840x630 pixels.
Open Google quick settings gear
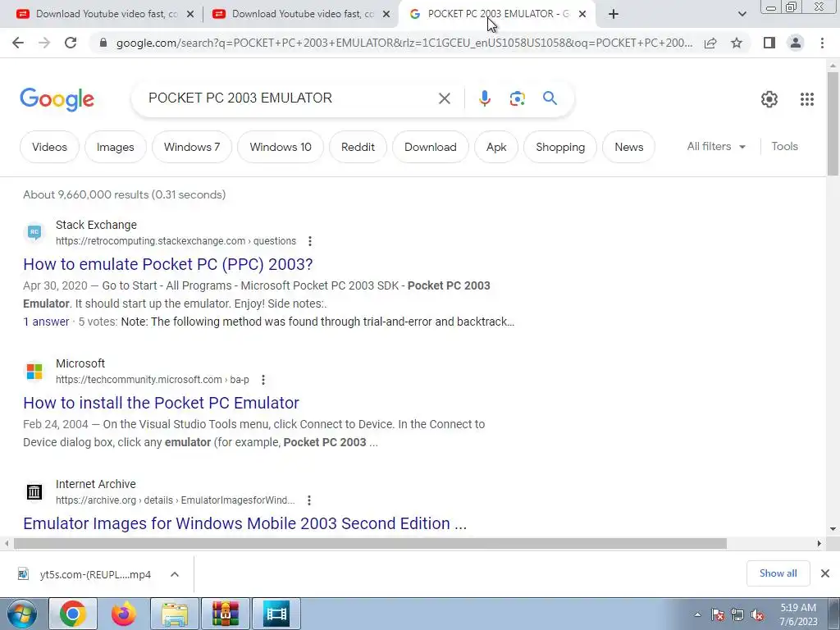pyautogui.click(x=769, y=99)
